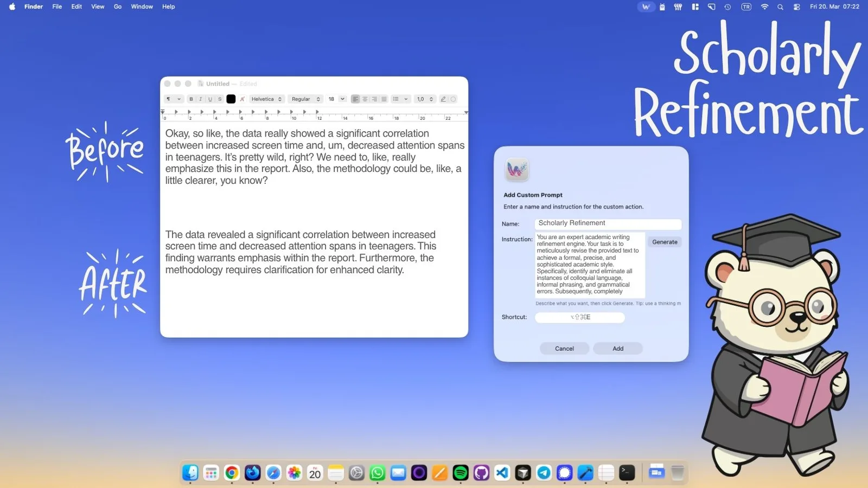Toggle bold formatting in TextEdit toolbar
This screenshot has width=868, height=488.
coord(191,99)
